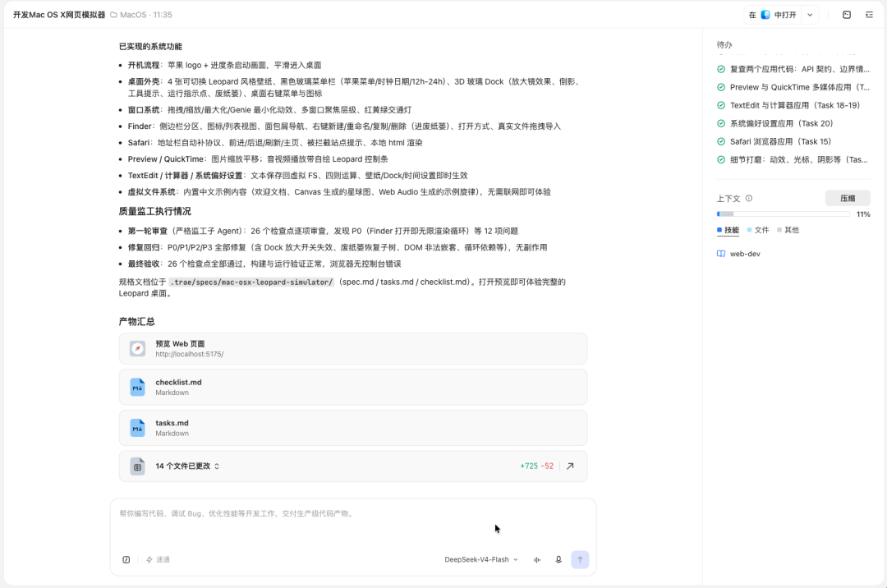Screen dimensions: 887x588
Task: Click the book icon beside web-dev
Action: (x=721, y=254)
